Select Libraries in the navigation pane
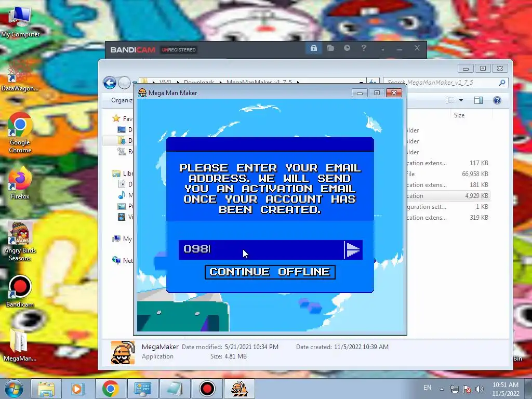532x399 pixels. pos(122,174)
